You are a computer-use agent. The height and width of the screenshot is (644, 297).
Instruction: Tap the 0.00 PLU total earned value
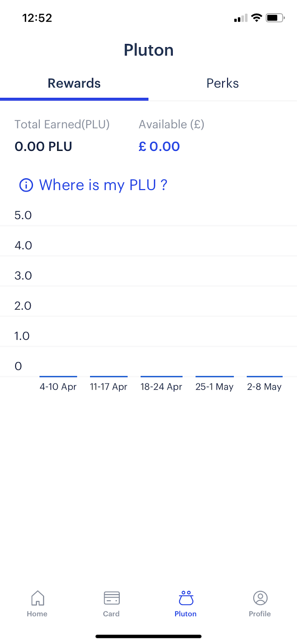(43, 147)
